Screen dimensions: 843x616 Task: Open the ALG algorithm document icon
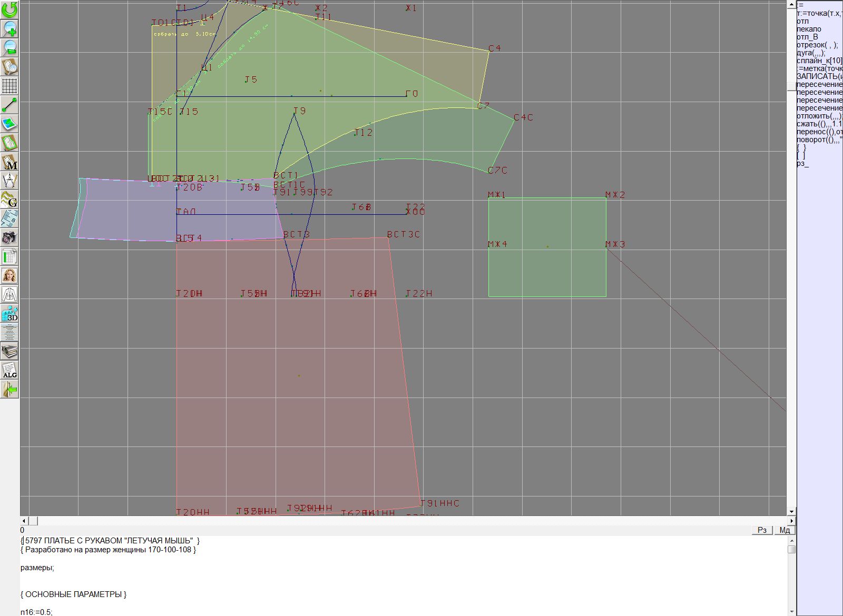pyautogui.click(x=9, y=370)
